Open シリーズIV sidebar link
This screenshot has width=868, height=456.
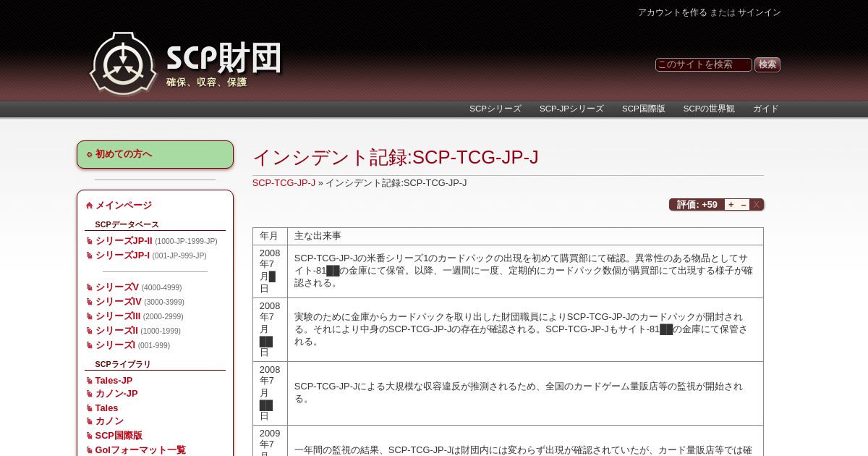point(119,302)
